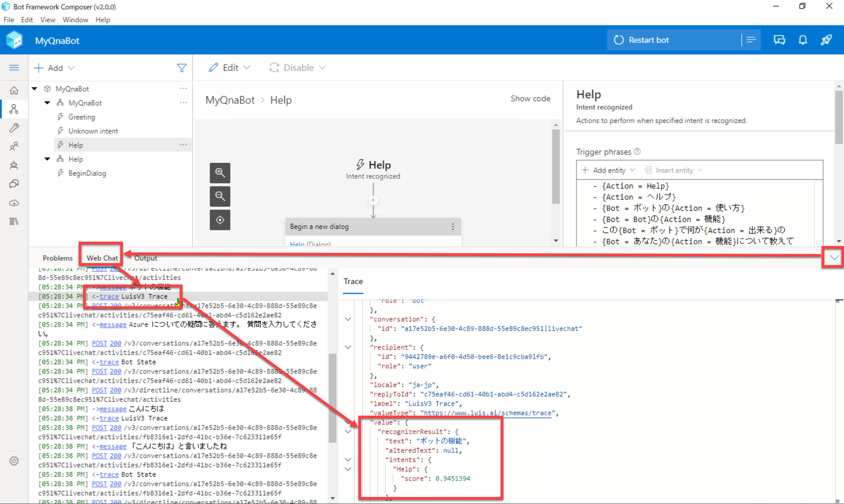Select the BeginDialog trigger
The width and height of the screenshot is (844, 504).
click(87, 173)
